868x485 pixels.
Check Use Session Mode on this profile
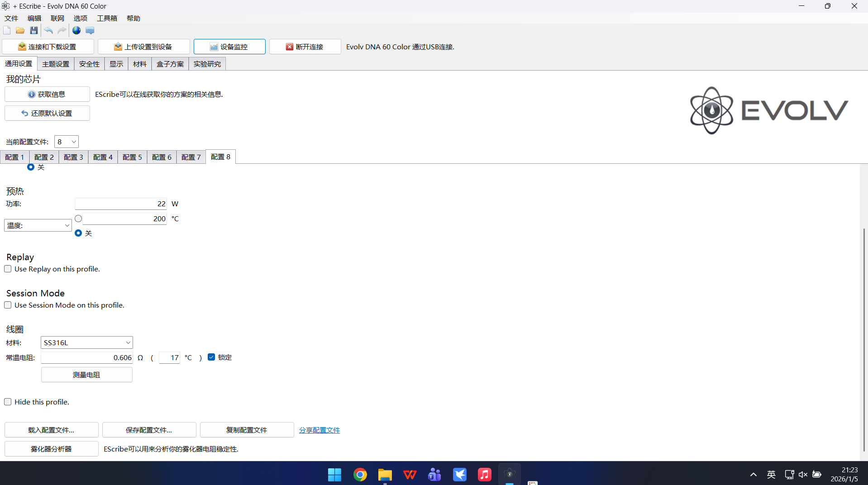(x=8, y=305)
